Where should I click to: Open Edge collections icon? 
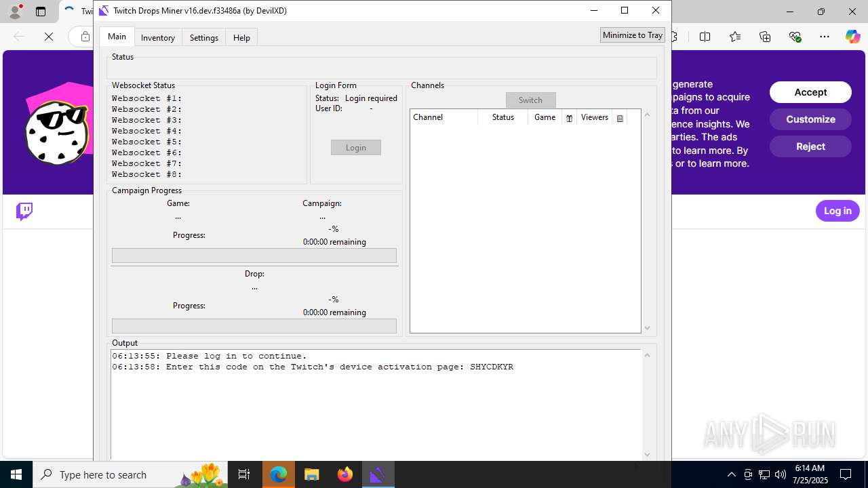click(765, 37)
